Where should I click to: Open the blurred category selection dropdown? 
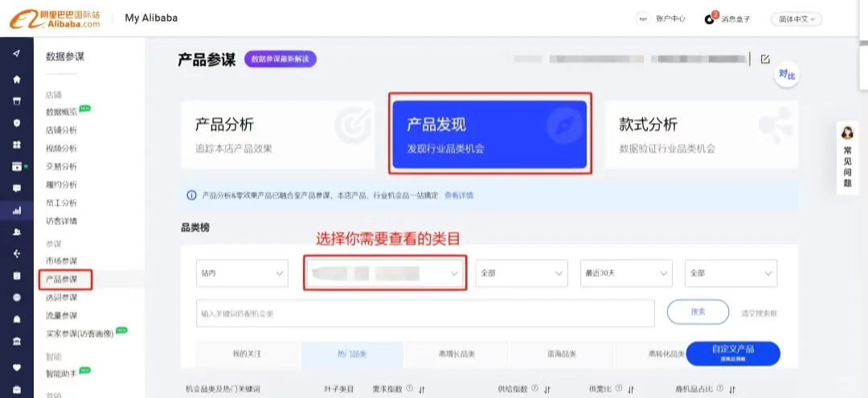[385, 273]
